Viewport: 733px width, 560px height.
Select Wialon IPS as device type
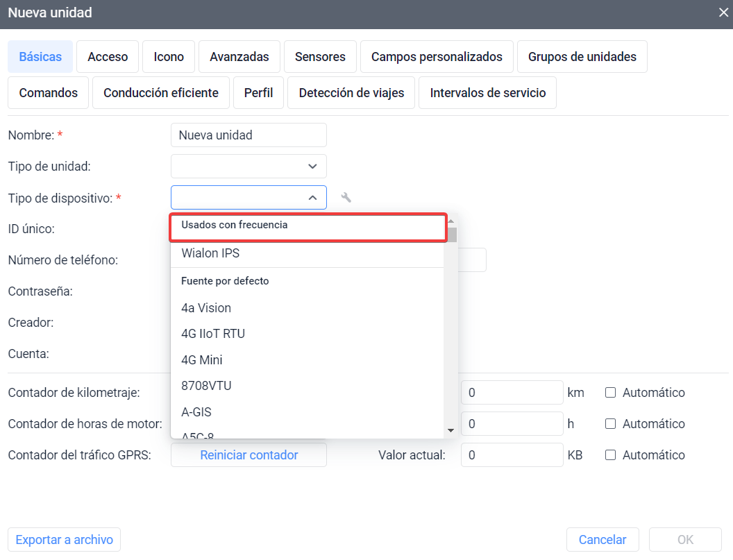coord(210,253)
